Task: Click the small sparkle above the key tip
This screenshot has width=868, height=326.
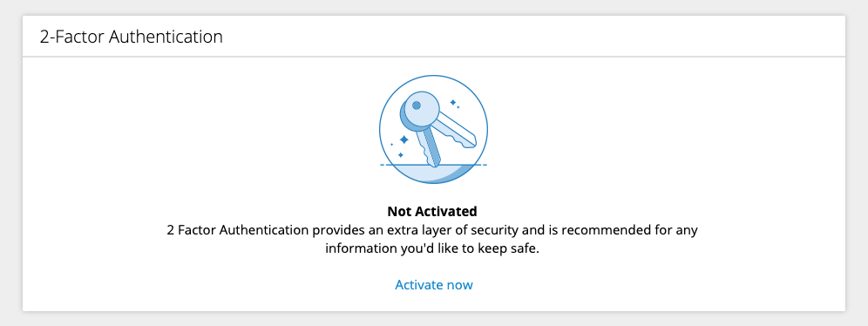Action: point(453,102)
